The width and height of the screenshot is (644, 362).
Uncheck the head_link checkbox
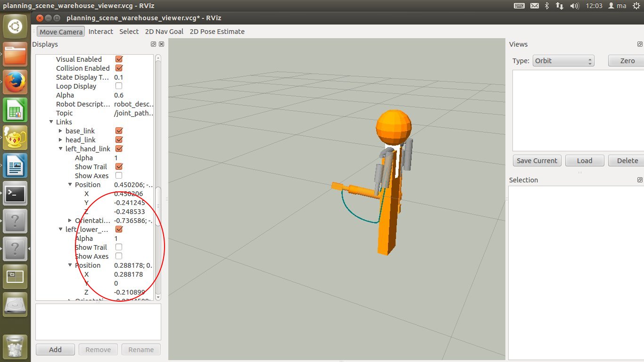119,140
